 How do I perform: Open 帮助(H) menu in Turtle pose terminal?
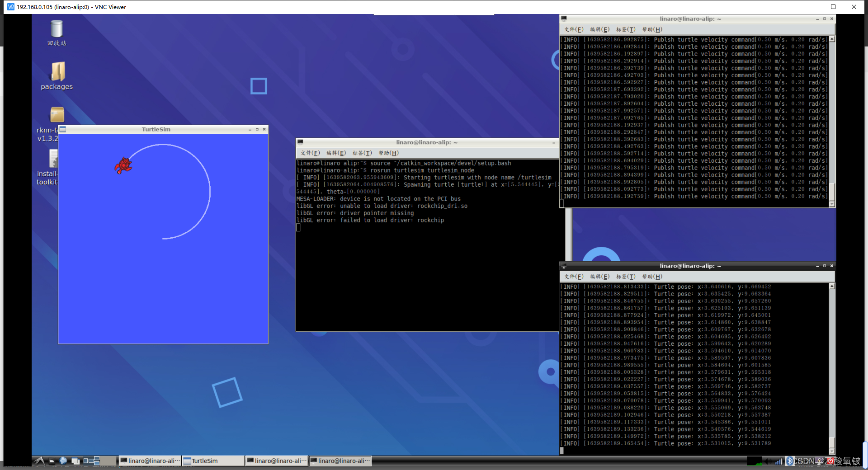point(652,277)
